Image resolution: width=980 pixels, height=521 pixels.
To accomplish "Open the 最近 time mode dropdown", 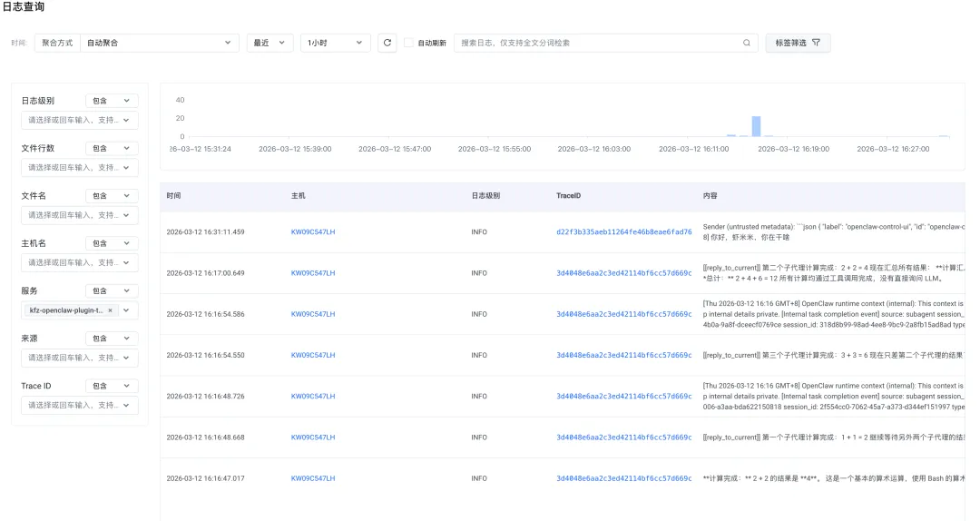I will click(269, 43).
